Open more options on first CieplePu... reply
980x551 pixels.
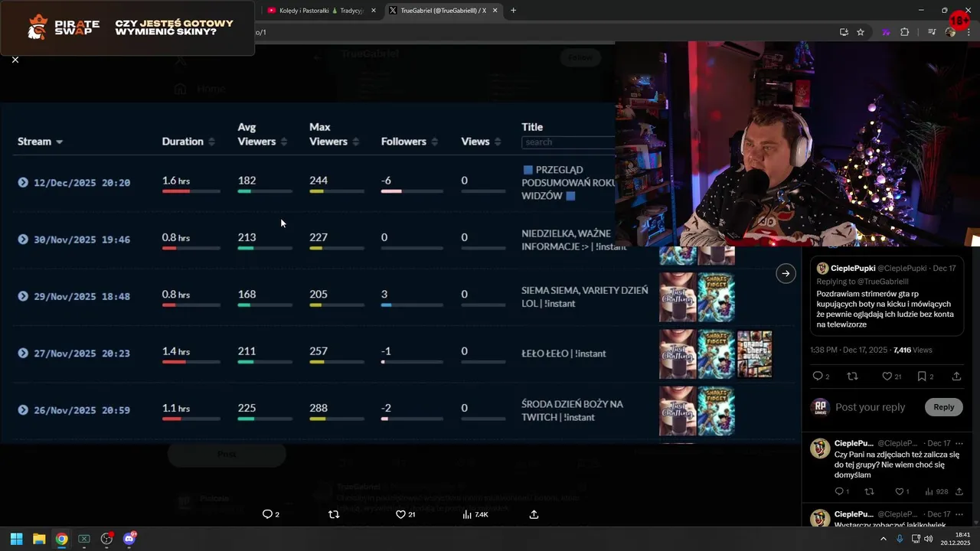(959, 443)
